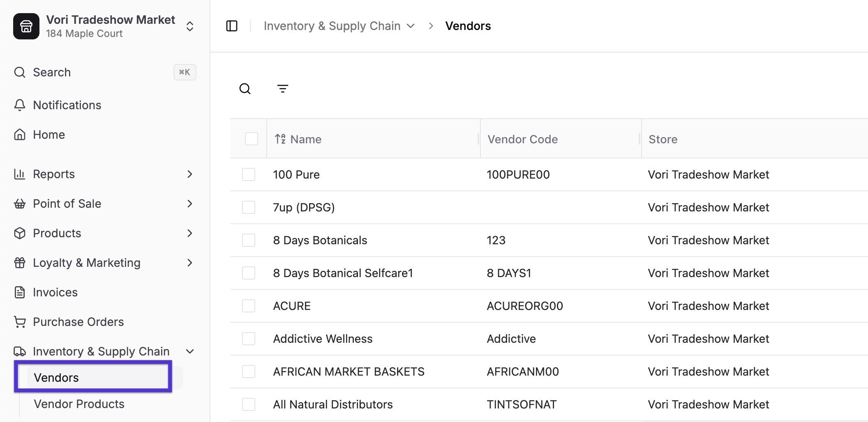Viewport: 868px width, 422px height.
Task: Check the select-all header checkbox
Action: coord(251,139)
